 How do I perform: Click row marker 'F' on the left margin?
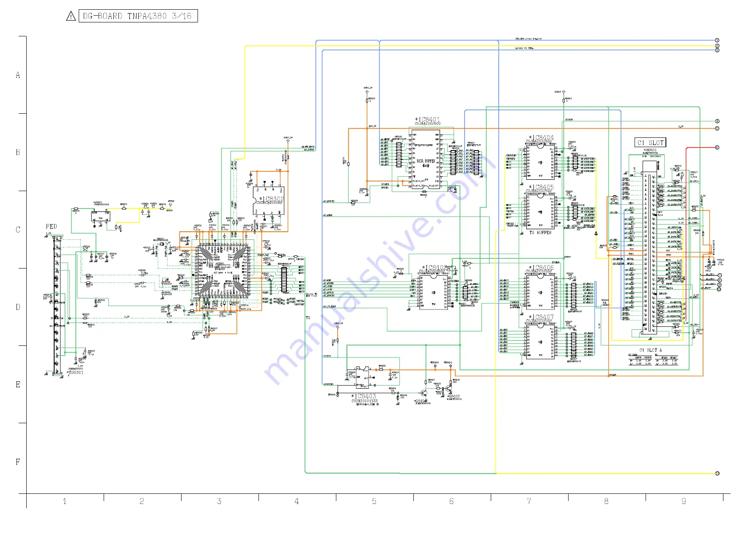[x=18, y=462]
